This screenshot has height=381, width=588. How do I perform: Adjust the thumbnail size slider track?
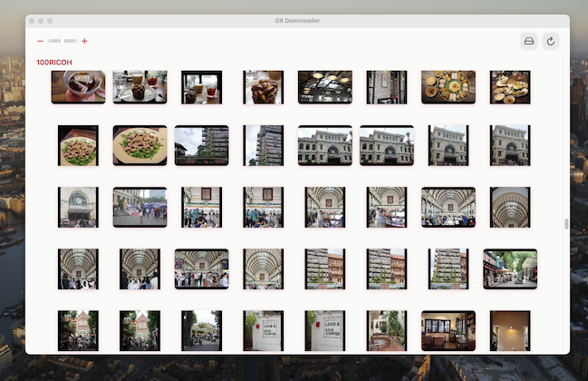[x=62, y=41]
